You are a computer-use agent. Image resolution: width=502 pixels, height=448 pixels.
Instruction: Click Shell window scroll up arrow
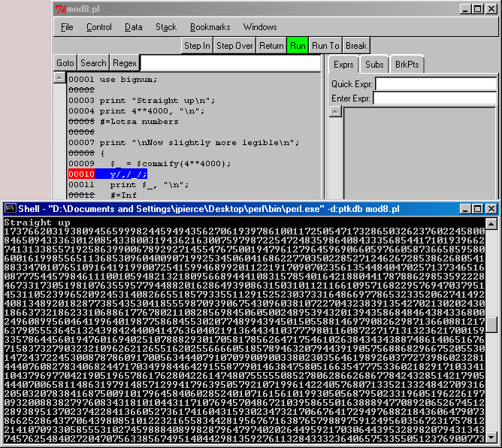pyautogui.click(x=491, y=224)
